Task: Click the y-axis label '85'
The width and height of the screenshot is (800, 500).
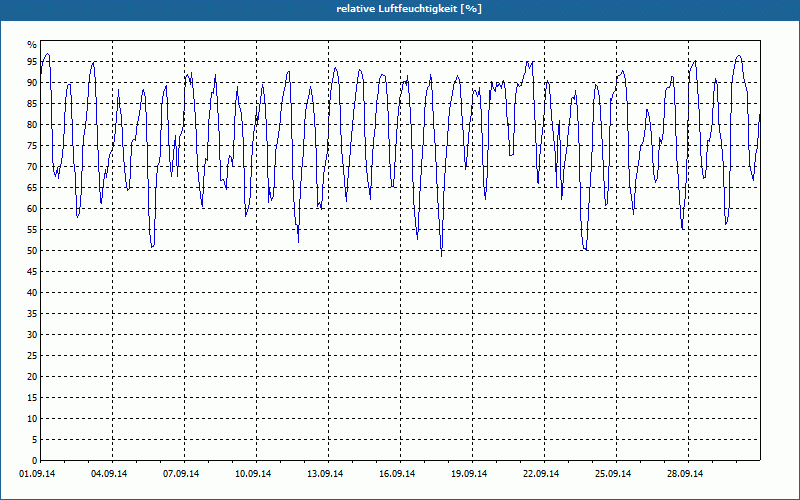Action: click(x=32, y=104)
